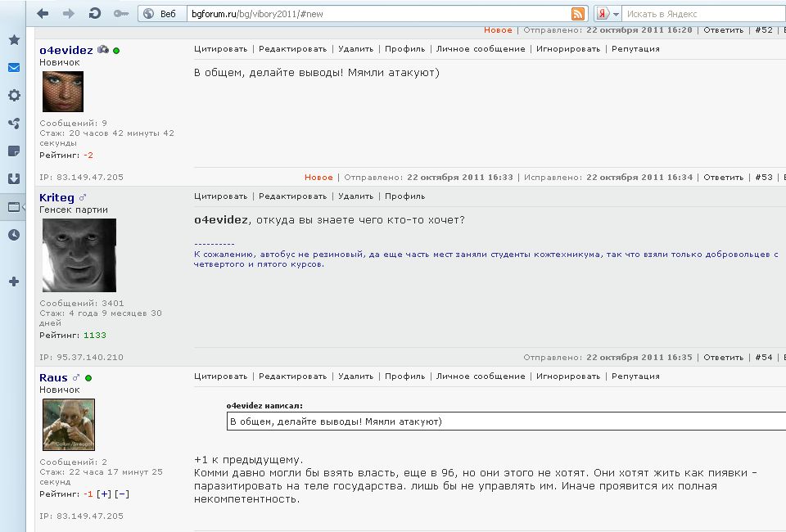Click the RSS feed icon in address bar

[578, 14]
